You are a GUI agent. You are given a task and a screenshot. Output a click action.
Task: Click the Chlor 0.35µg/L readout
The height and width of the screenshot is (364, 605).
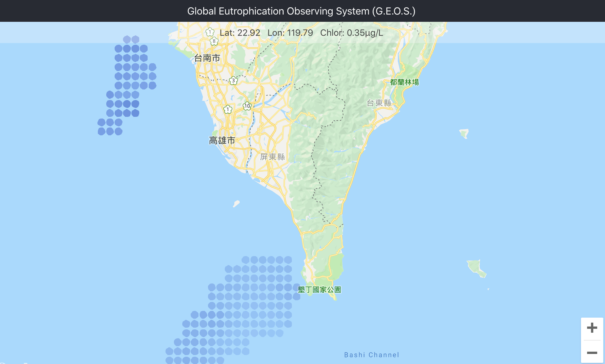click(352, 32)
